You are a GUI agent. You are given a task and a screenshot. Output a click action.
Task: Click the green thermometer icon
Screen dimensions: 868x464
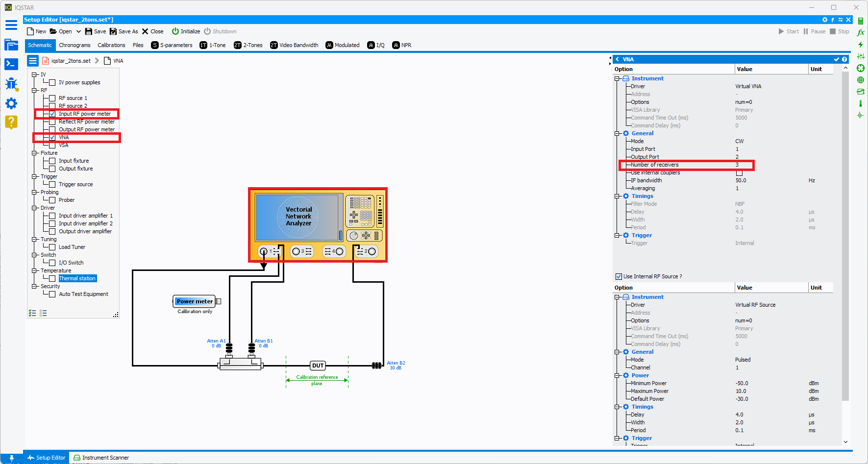click(x=860, y=103)
